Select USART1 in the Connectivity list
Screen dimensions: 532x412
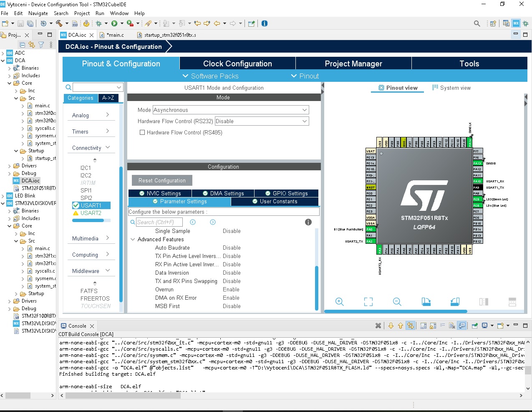[91, 205]
